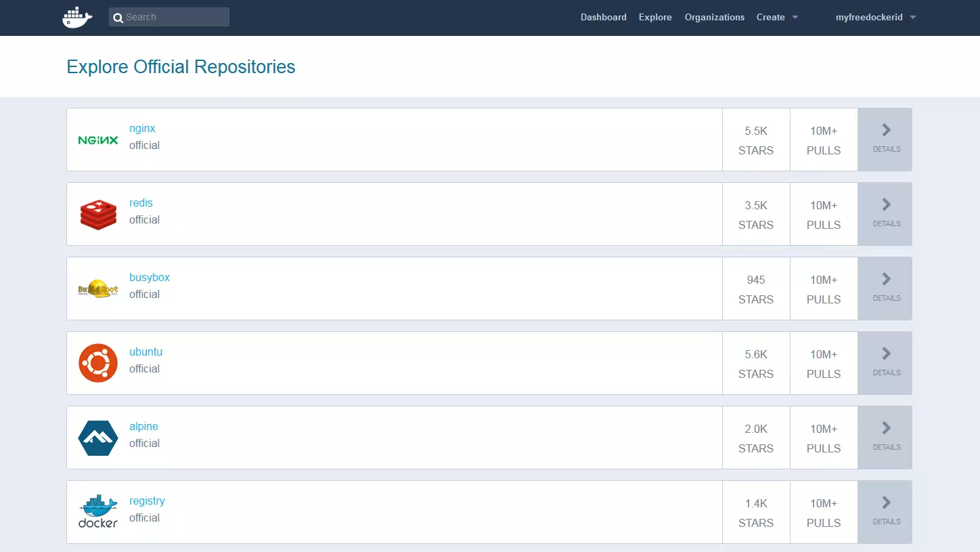Expand the myfreedockerid account menu

point(875,17)
